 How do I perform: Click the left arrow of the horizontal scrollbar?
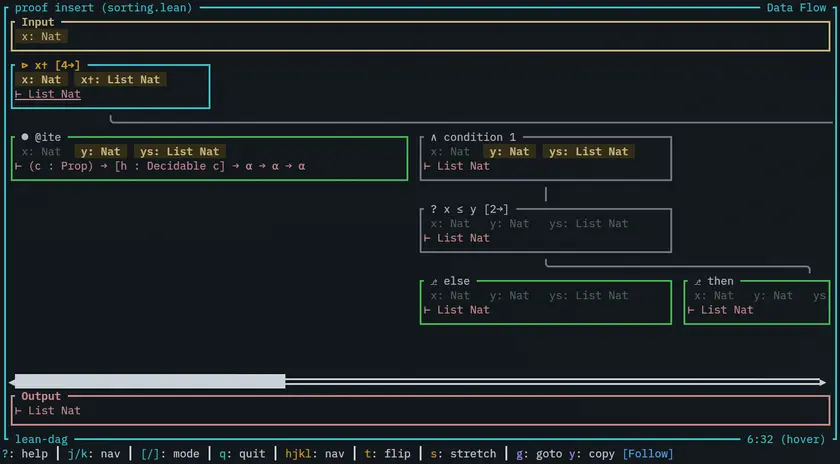click(14, 381)
